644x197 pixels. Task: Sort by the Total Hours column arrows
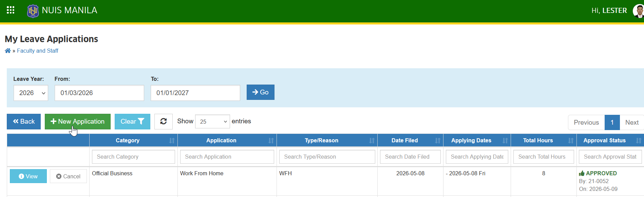pyautogui.click(x=571, y=141)
